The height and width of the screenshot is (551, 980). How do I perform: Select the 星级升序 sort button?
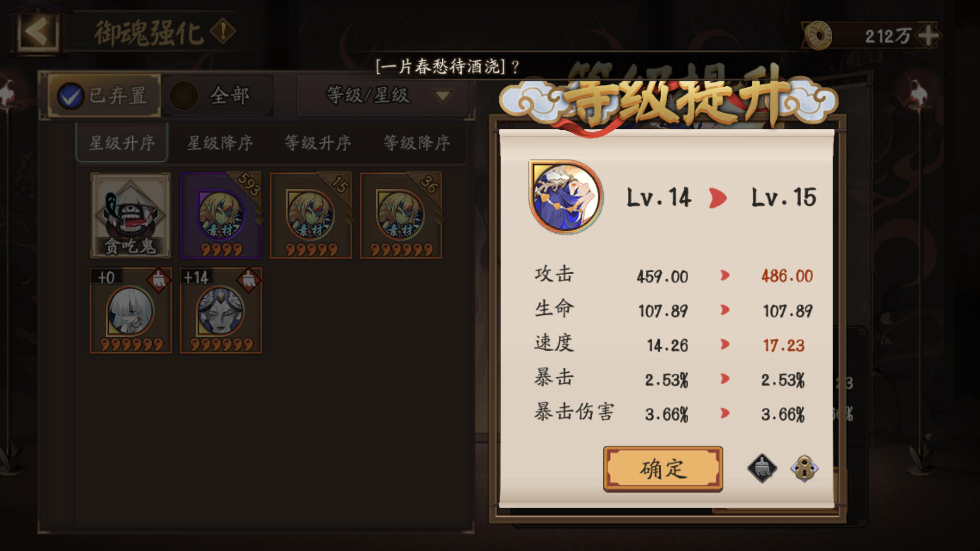[122, 143]
